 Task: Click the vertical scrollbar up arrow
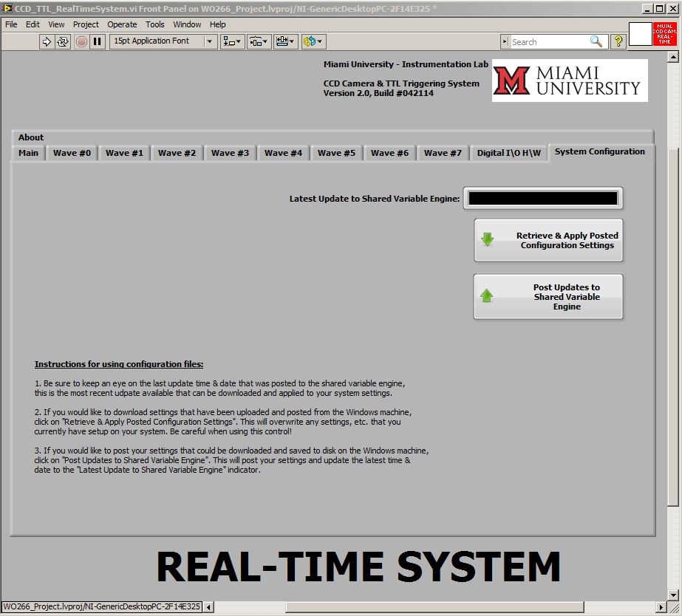[673, 57]
